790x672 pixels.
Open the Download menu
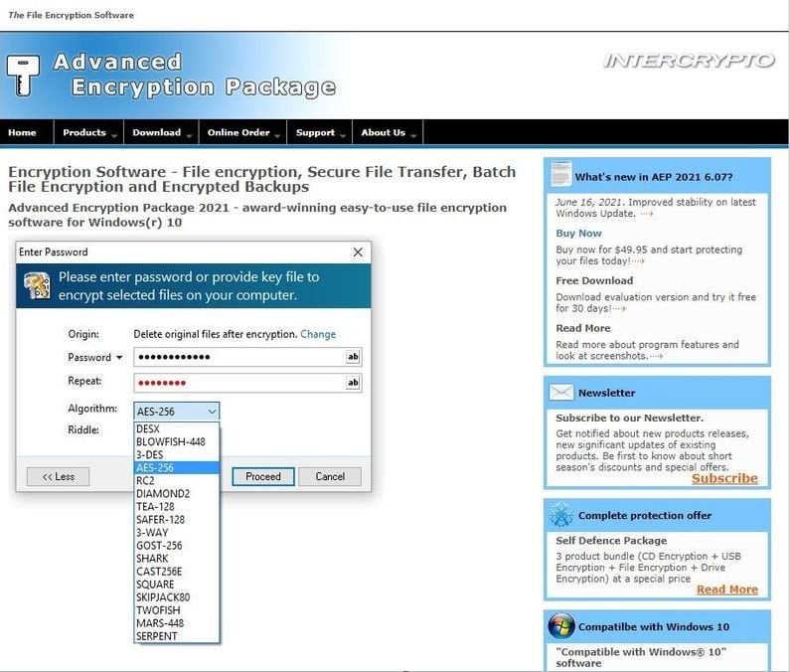[161, 132]
